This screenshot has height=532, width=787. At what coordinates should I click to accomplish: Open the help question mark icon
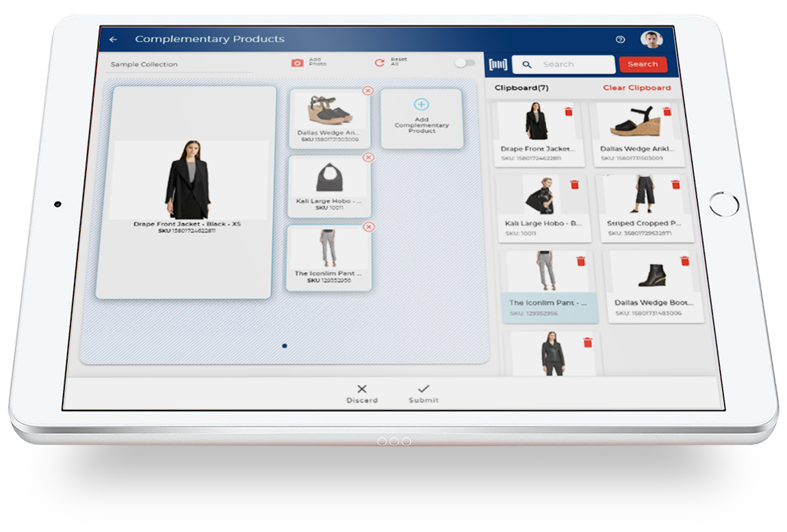pyautogui.click(x=621, y=40)
